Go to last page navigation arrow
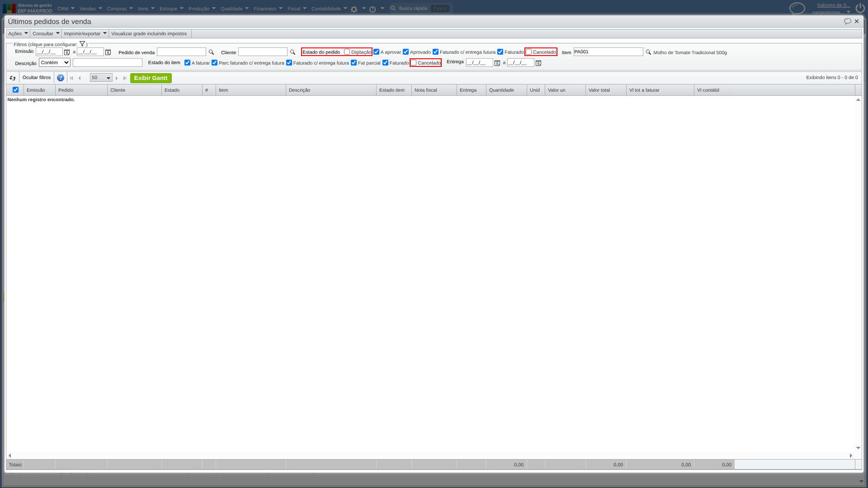 125,78
